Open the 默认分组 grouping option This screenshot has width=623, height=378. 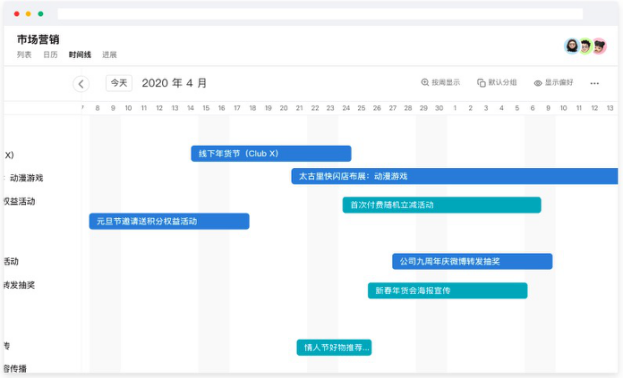pyautogui.click(x=497, y=82)
